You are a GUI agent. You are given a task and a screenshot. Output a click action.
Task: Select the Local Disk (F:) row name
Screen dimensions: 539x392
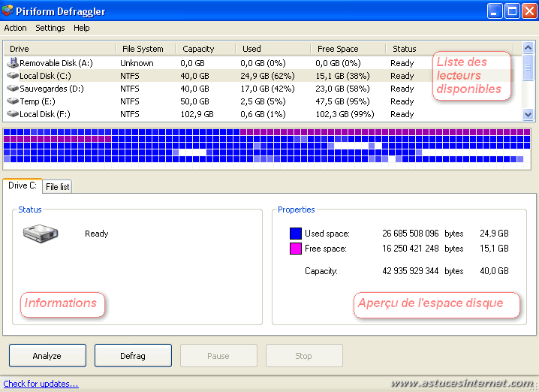pyautogui.click(x=45, y=114)
